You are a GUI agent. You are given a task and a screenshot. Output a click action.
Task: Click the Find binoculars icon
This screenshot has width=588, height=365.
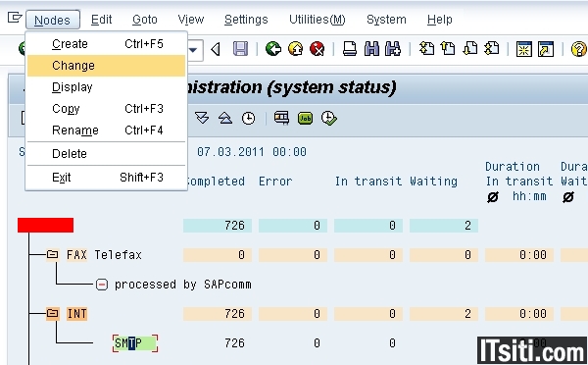(371, 49)
